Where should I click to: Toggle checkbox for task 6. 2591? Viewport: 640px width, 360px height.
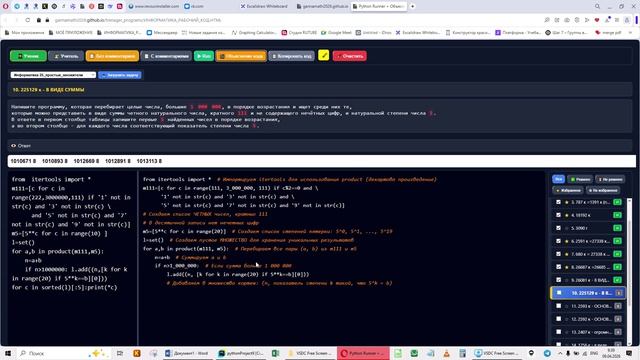pos(559,241)
